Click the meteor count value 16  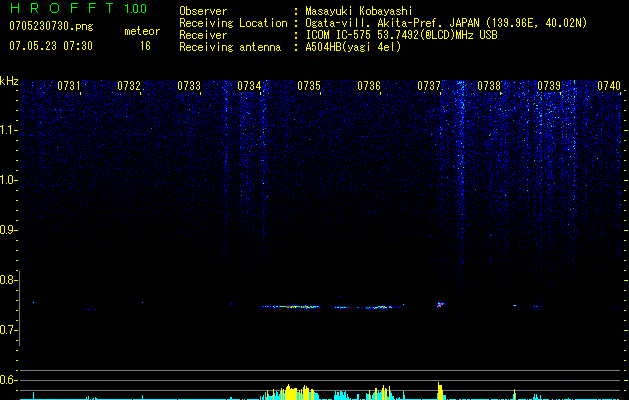(145, 46)
